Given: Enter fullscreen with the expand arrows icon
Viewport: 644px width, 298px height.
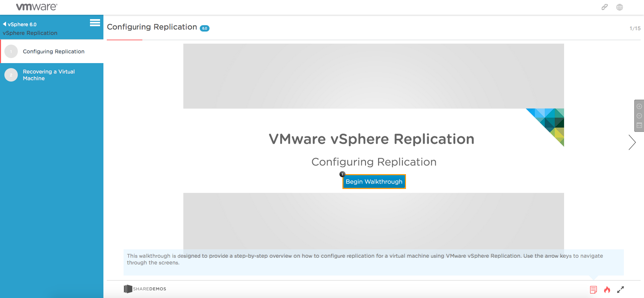Looking at the screenshot, I should click(620, 290).
